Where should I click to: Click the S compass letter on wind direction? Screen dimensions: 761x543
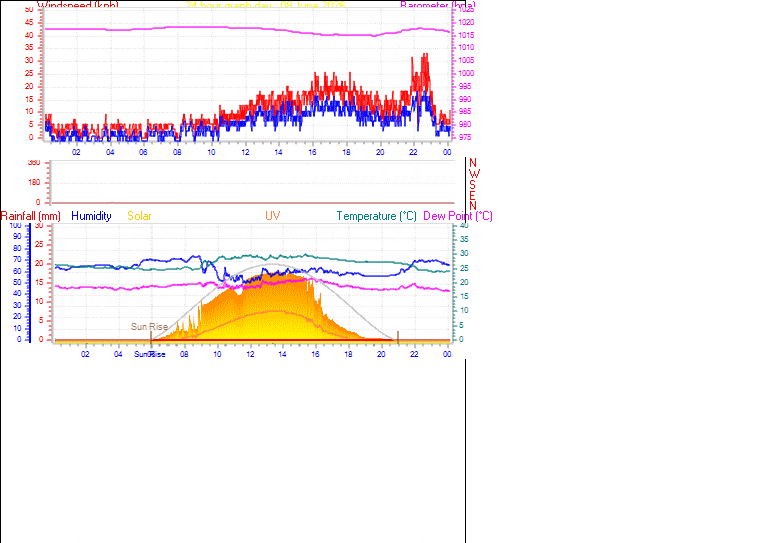point(472,184)
